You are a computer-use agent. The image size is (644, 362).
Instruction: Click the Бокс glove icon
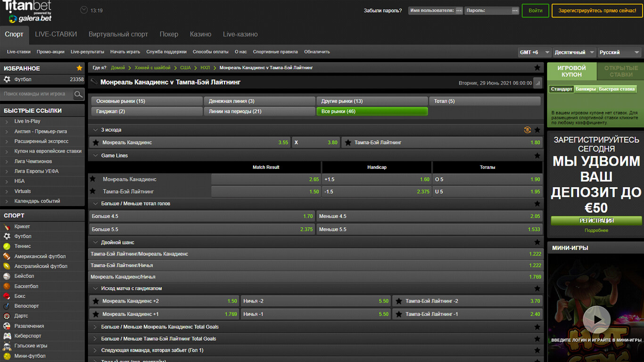tap(7, 296)
